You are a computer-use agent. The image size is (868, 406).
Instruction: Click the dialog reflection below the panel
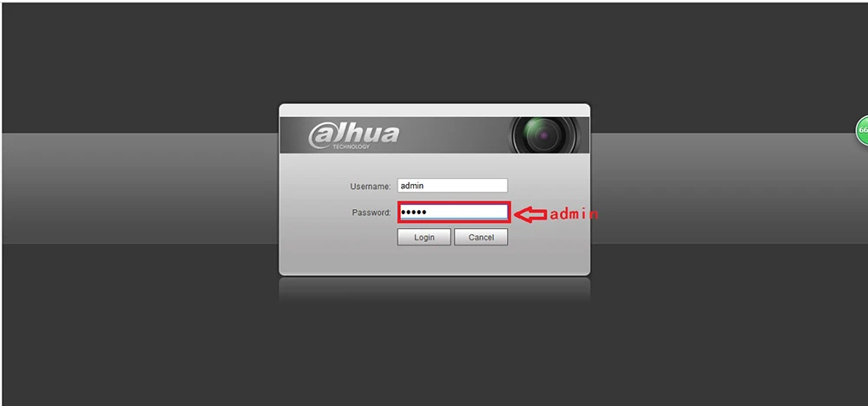point(435,289)
